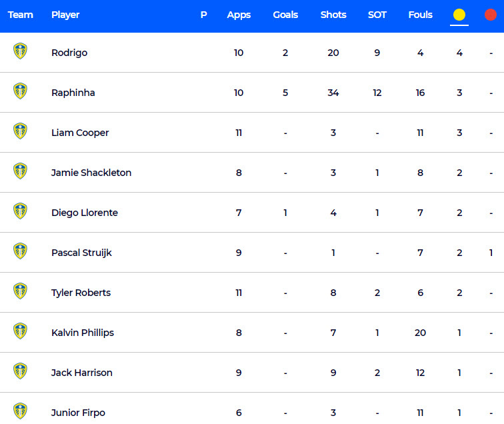Click team crest in Pascal Struijk row
504x424 pixels.
pos(20,251)
